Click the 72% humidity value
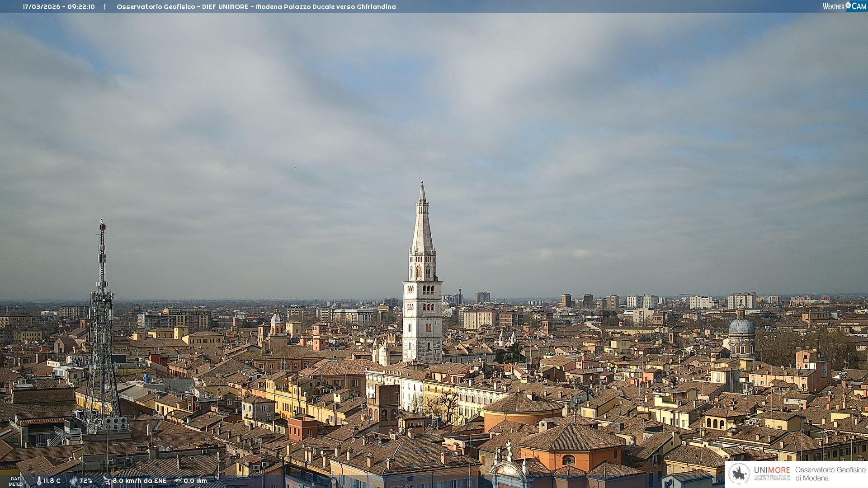 click(x=86, y=481)
